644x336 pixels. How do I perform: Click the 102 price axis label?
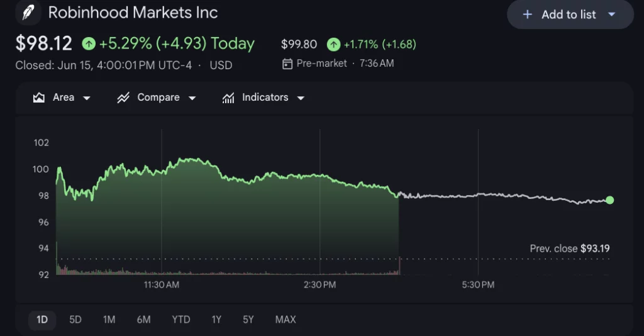tap(41, 143)
